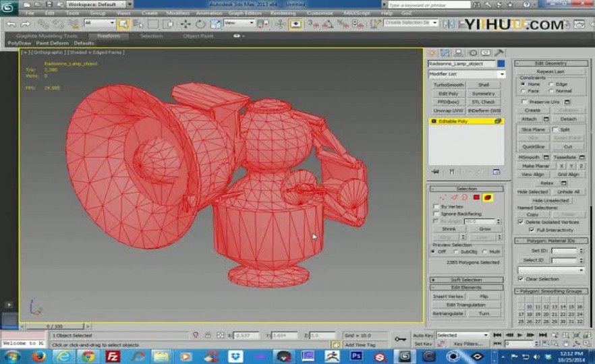Open the Modifier List dropdown

tap(466, 74)
